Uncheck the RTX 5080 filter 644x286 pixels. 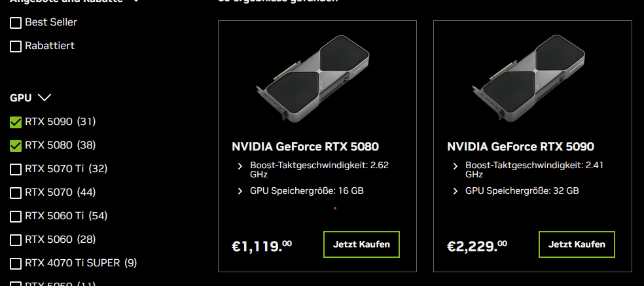(x=16, y=145)
